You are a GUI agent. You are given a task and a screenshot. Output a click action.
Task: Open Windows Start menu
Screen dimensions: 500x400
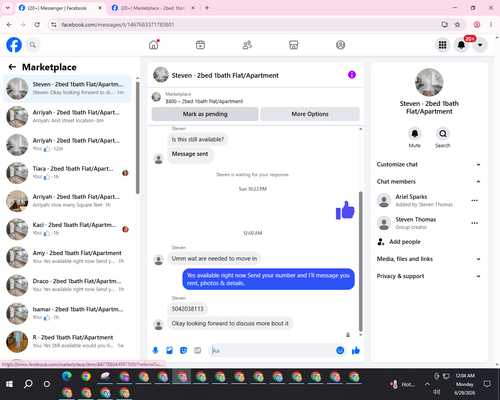[9, 384]
